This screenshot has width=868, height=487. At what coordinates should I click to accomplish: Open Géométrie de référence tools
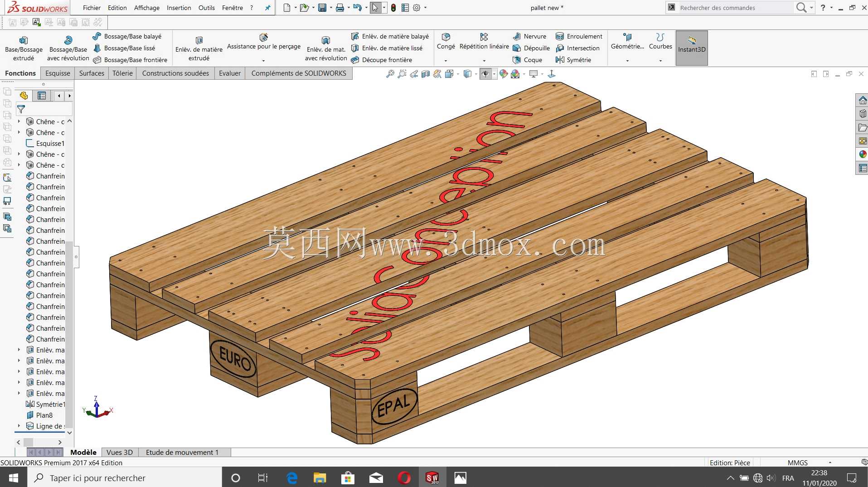[627, 42]
